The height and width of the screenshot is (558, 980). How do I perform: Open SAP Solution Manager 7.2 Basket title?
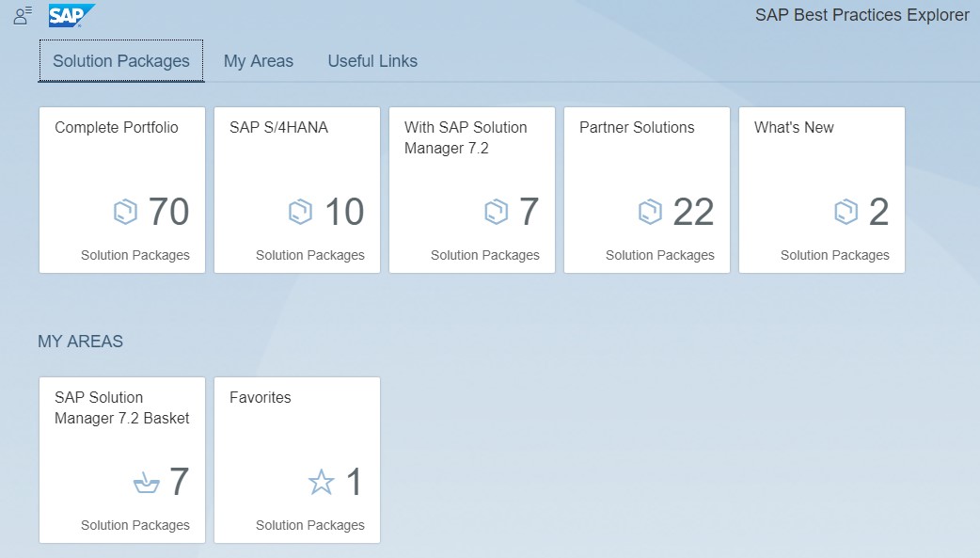pos(122,407)
